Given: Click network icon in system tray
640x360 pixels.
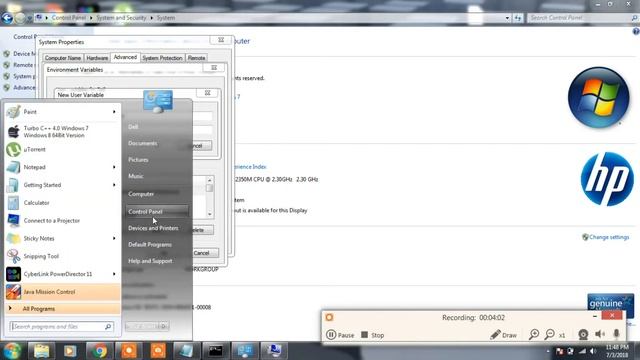Looking at the screenshot, I should coord(582,351).
